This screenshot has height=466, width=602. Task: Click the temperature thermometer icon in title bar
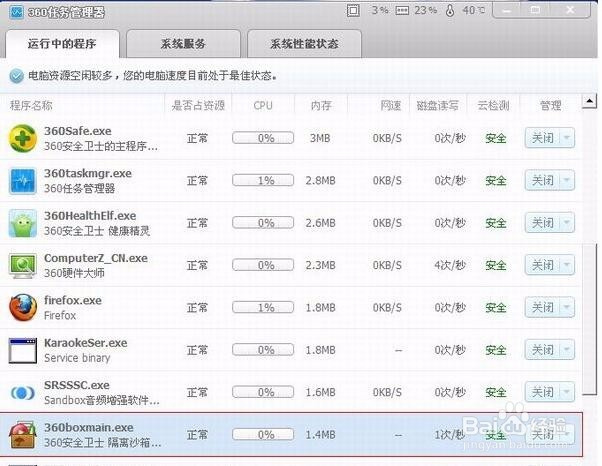450,10
